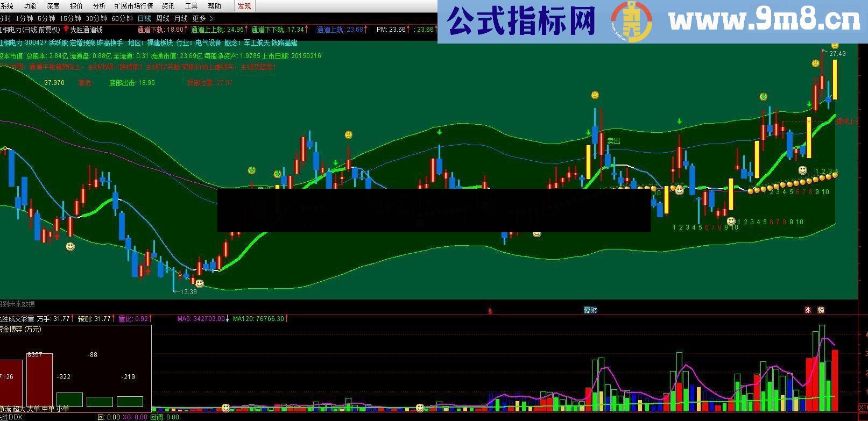The height and width of the screenshot is (421, 868).
Task: Click the 顶部位置: 27.07 label
Action: coord(210,83)
